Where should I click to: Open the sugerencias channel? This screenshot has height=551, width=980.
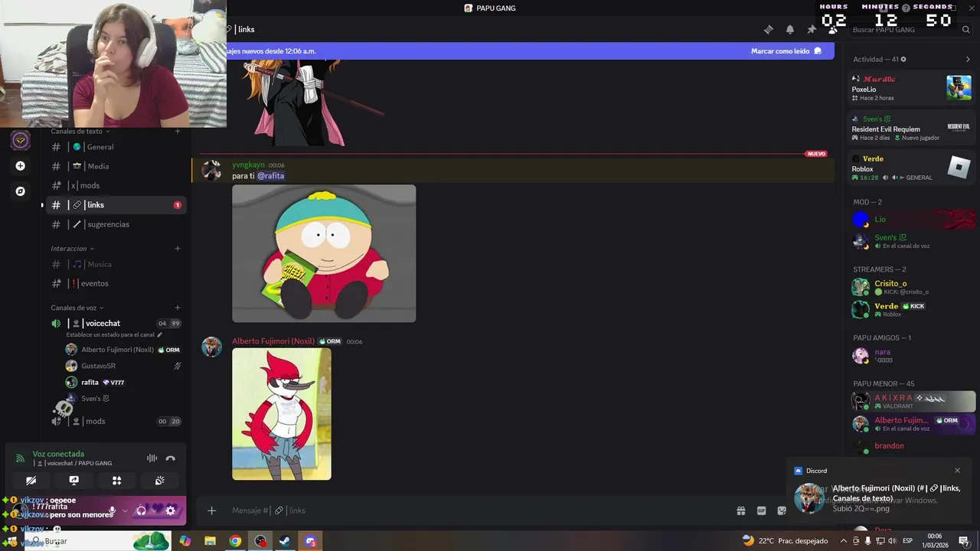tap(115, 224)
